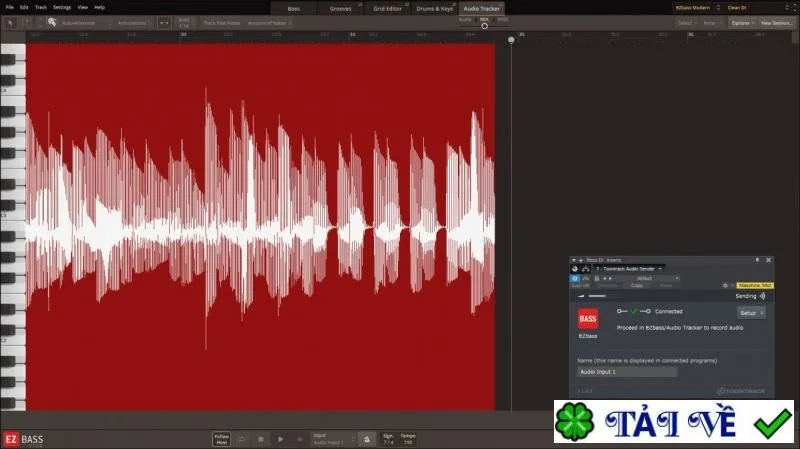800x449 pixels.
Task: Click the record button in the transport bar
Action: point(300,439)
